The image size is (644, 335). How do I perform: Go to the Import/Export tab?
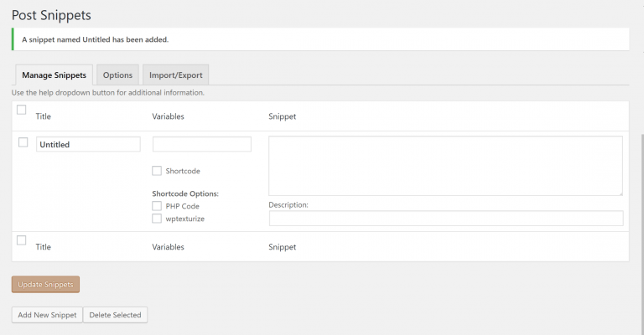(x=175, y=75)
